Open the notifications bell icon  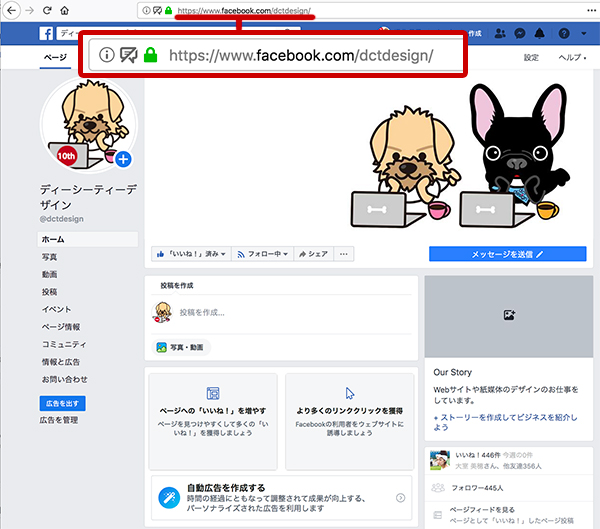539,34
